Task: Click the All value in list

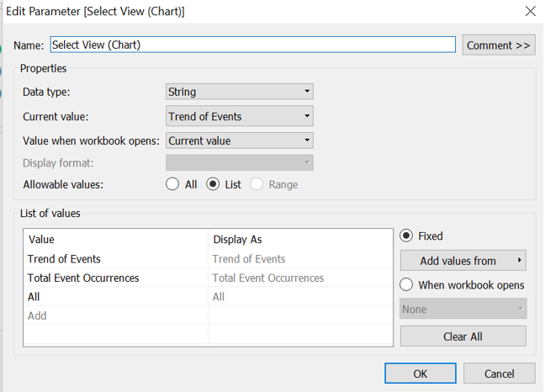Action: tap(34, 297)
